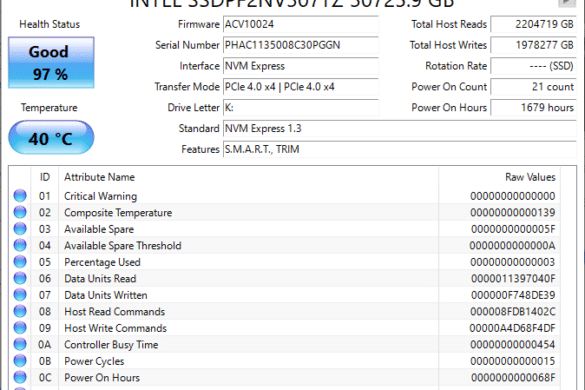
Task: Click the Attribute Name column header
Action: tap(248, 177)
